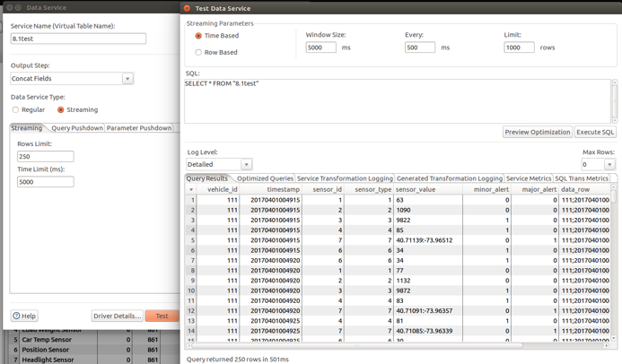Image resolution: width=622 pixels, height=364 pixels.
Task: Select Regular data service type
Action: pos(15,110)
